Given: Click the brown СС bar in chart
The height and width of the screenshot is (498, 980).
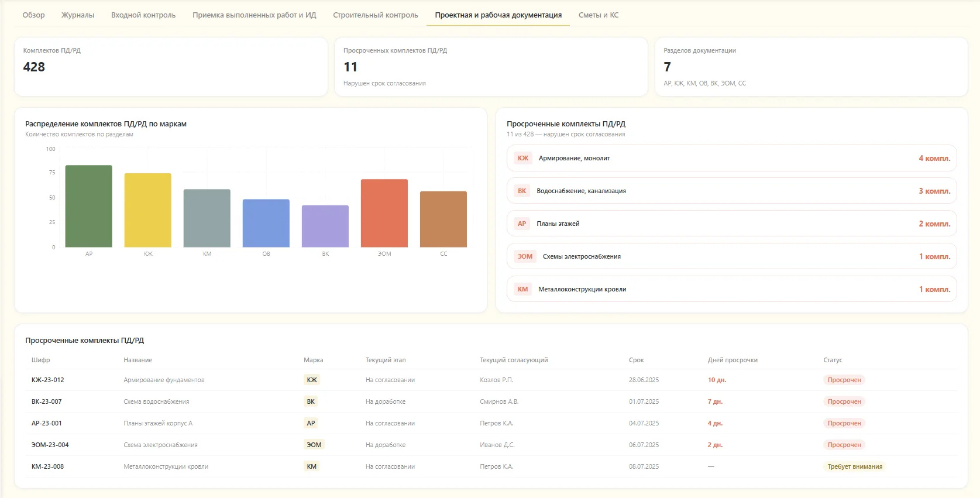Looking at the screenshot, I should coord(443,219).
